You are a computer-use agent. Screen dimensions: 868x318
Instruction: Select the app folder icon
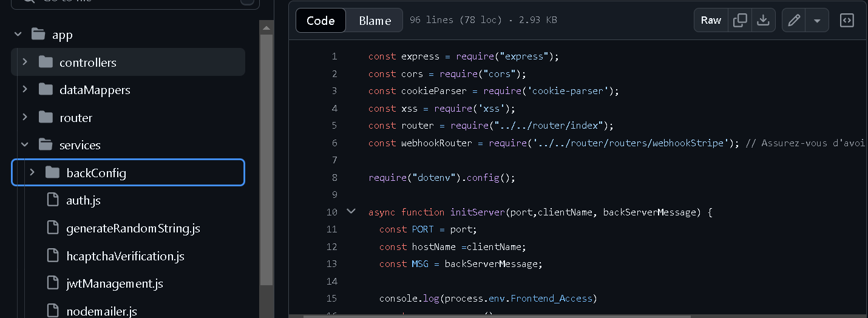click(x=38, y=35)
